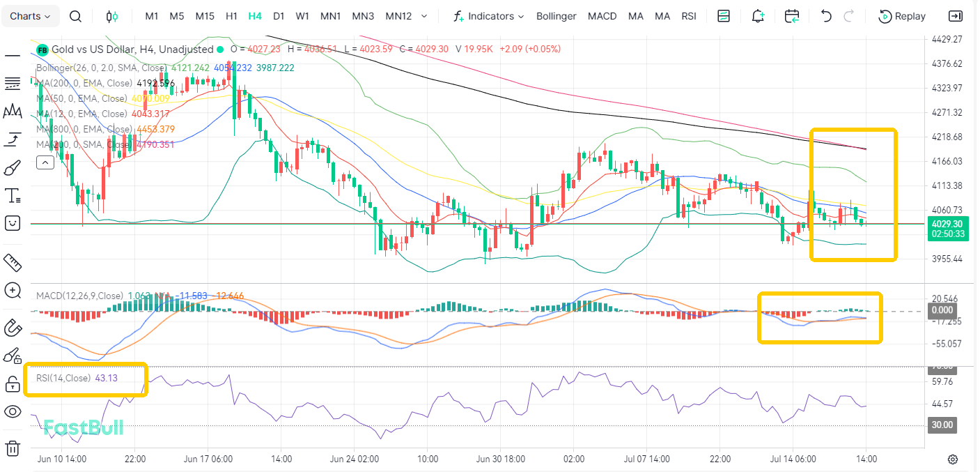Image resolution: width=980 pixels, height=472 pixels.
Task: Toggle magnet snapping mode
Action: (12, 328)
